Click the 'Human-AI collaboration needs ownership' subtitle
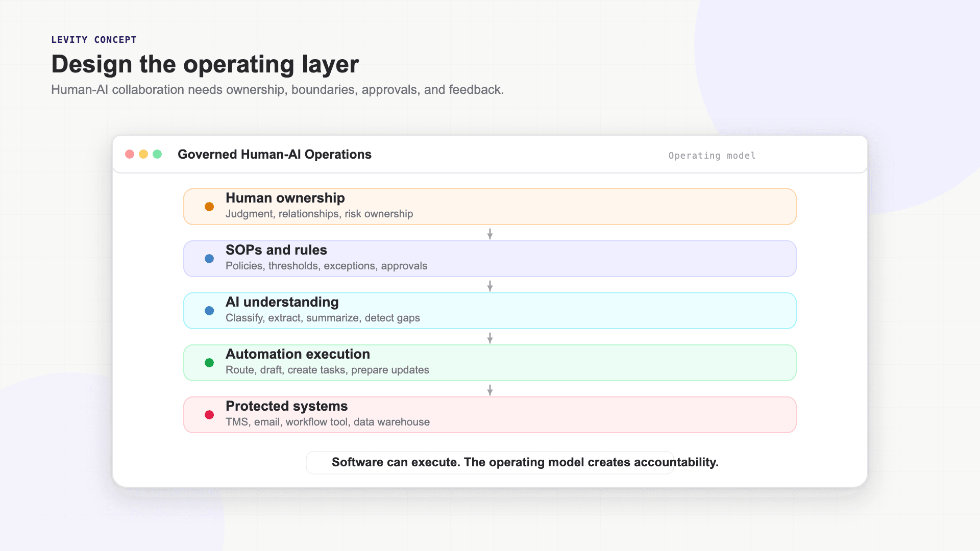 pyautogui.click(x=278, y=90)
